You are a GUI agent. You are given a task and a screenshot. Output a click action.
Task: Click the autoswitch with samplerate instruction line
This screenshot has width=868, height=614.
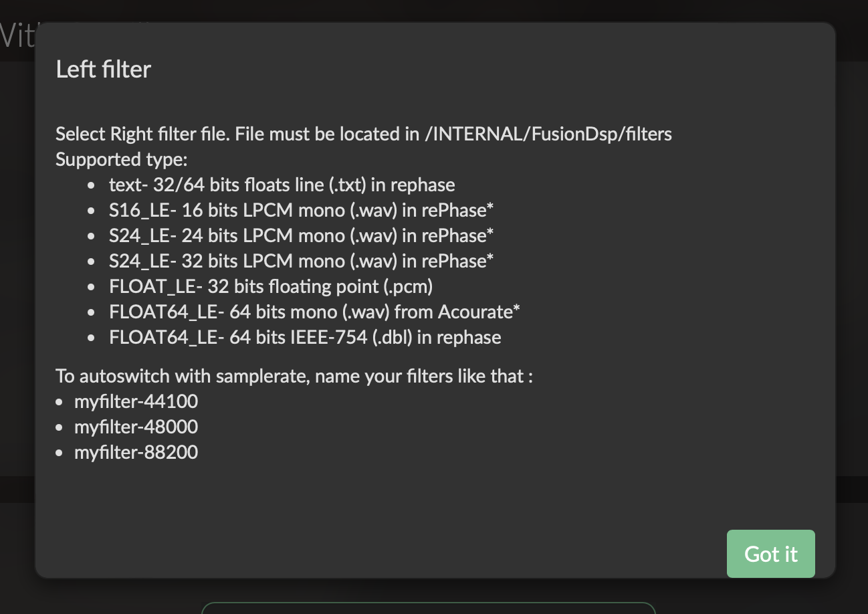coord(294,376)
